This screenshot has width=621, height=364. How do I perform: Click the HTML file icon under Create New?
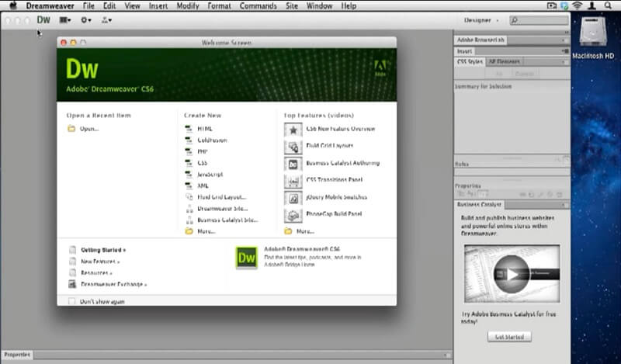coord(189,129)
